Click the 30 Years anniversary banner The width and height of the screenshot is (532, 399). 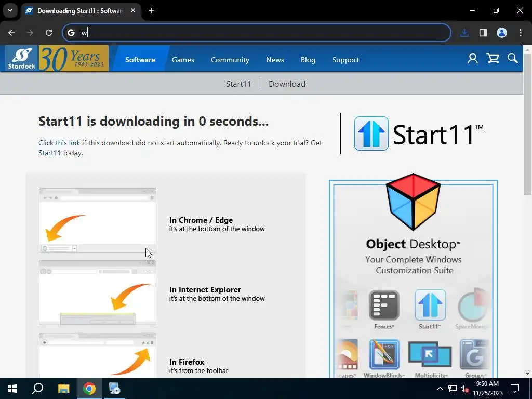pos(74,58)
